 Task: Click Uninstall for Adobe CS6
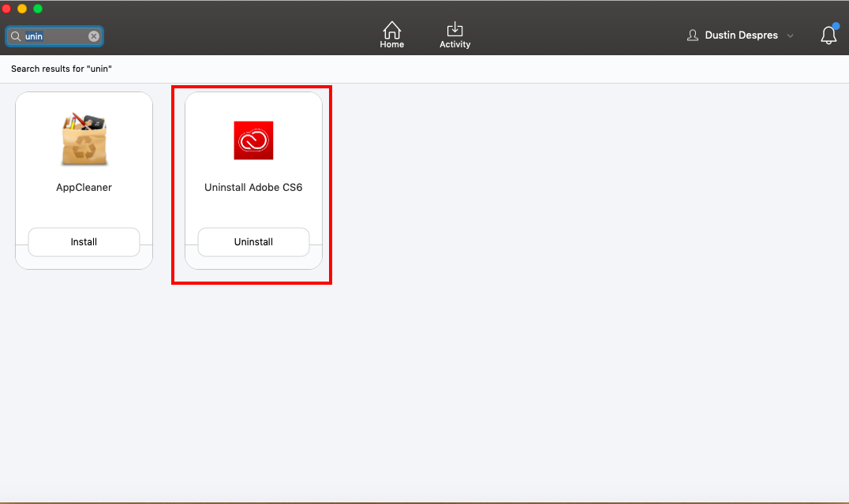pyautogui.click(x=253, y=242)
